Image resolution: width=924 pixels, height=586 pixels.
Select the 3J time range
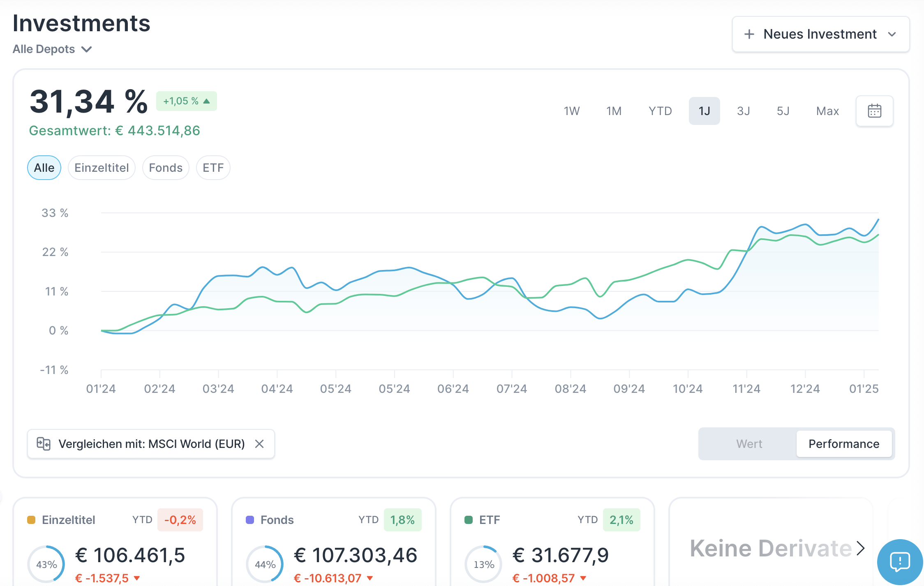pos(744,111)
